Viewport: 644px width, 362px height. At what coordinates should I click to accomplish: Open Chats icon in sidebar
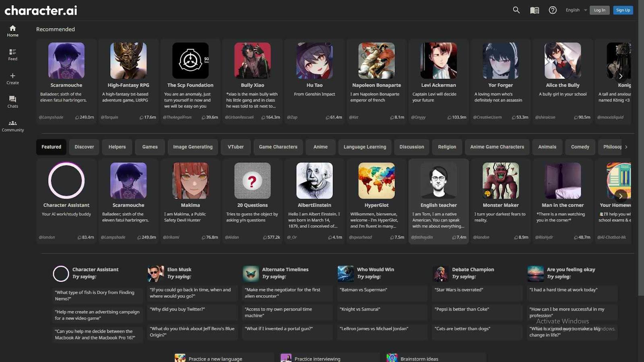click(12, 102)
